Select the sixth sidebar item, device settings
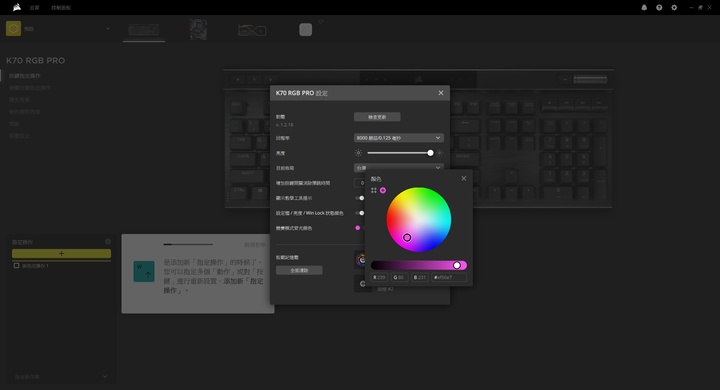This screenshot has height=390, width=720. (19, 136)
